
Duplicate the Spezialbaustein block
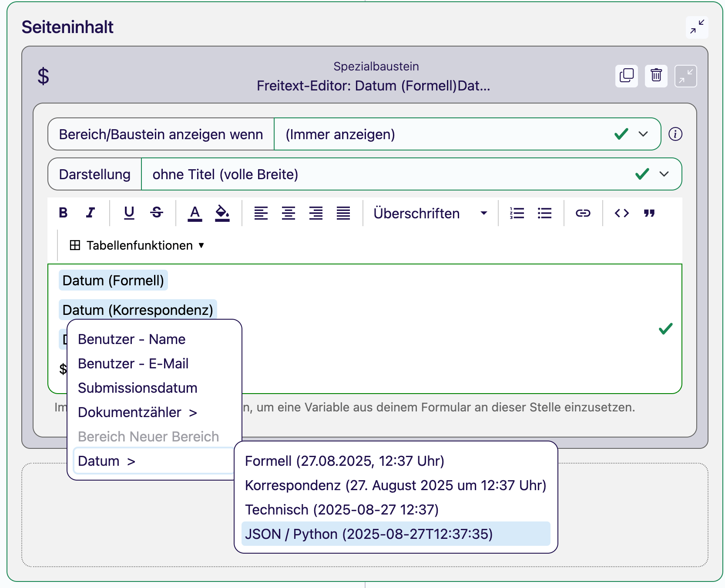pos(627,76)
